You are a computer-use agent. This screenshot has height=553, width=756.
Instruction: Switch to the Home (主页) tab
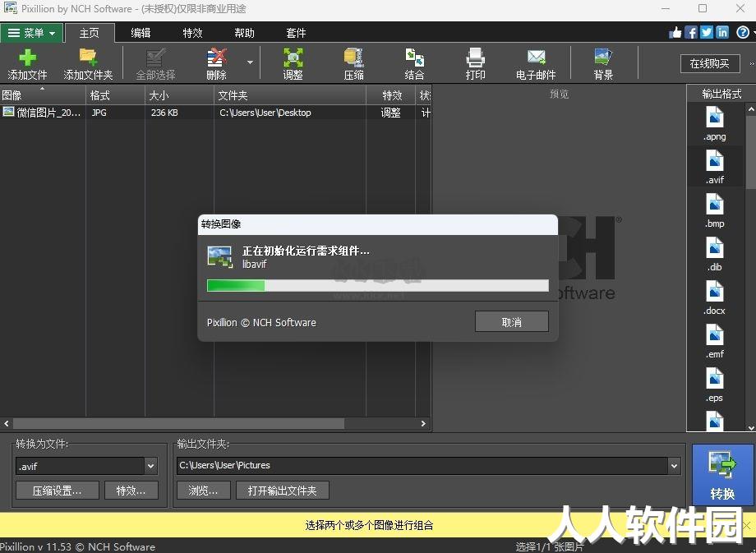pos(90,33)
